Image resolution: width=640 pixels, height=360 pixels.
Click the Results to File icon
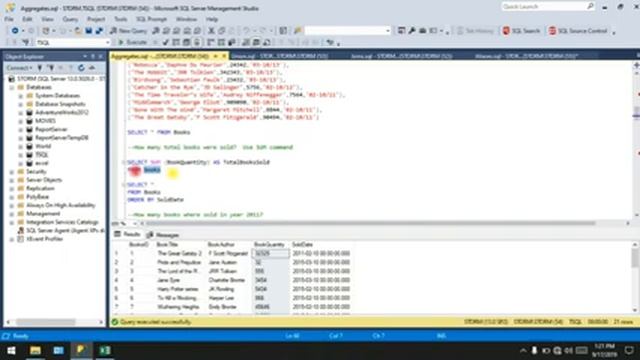267,42
